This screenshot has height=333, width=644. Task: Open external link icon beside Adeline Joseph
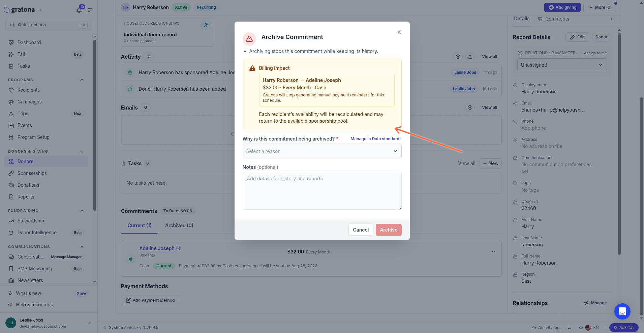pyautogui.click(x=178, y=248)
